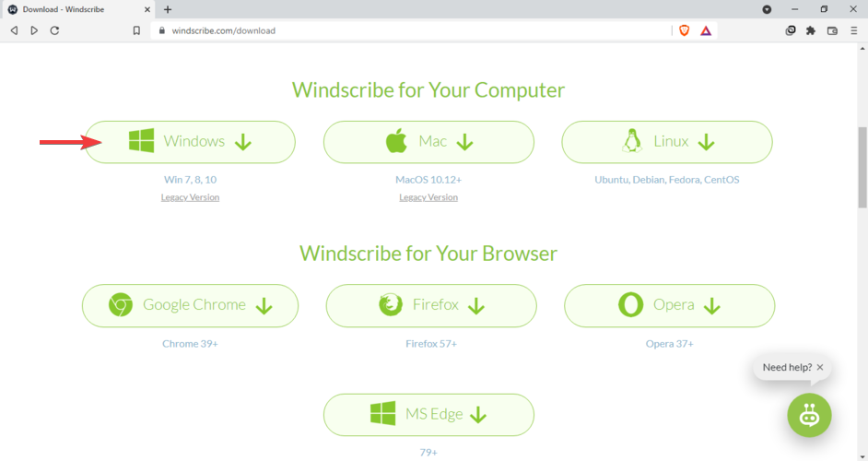Click the Need help? message text
Viewport: 868px width, 461px height.
pyautogui.click(x=787, y=367)
